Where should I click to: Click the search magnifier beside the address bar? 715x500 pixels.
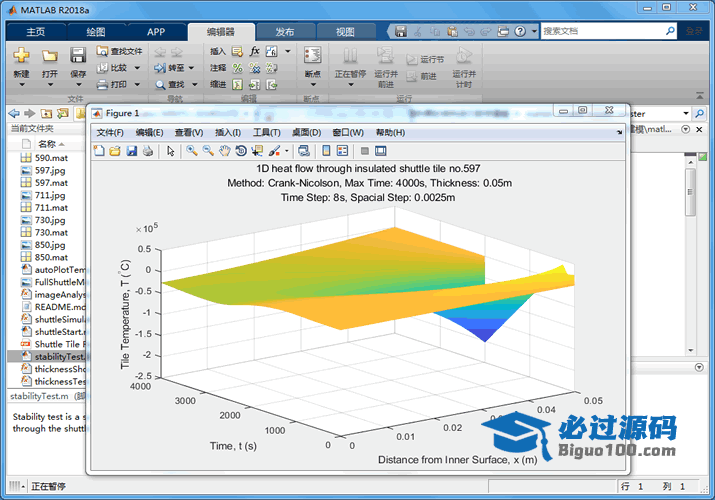pos(699,113)
